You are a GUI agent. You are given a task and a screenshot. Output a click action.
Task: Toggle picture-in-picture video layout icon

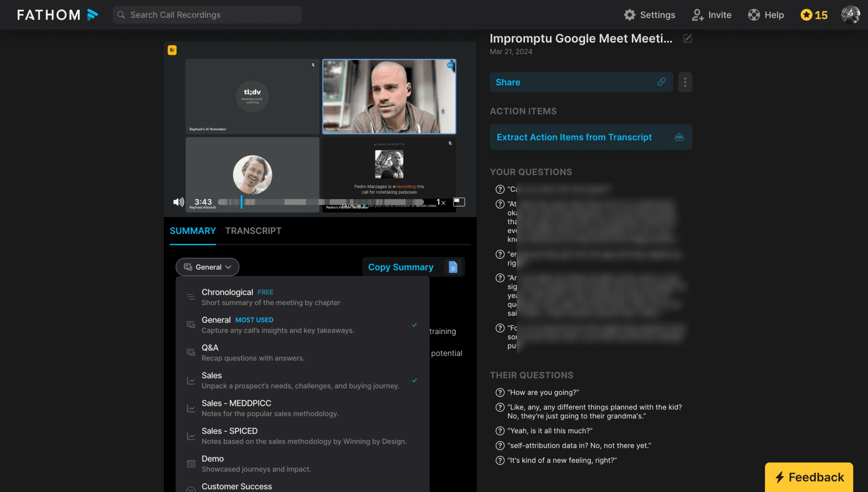click(459, 202)
